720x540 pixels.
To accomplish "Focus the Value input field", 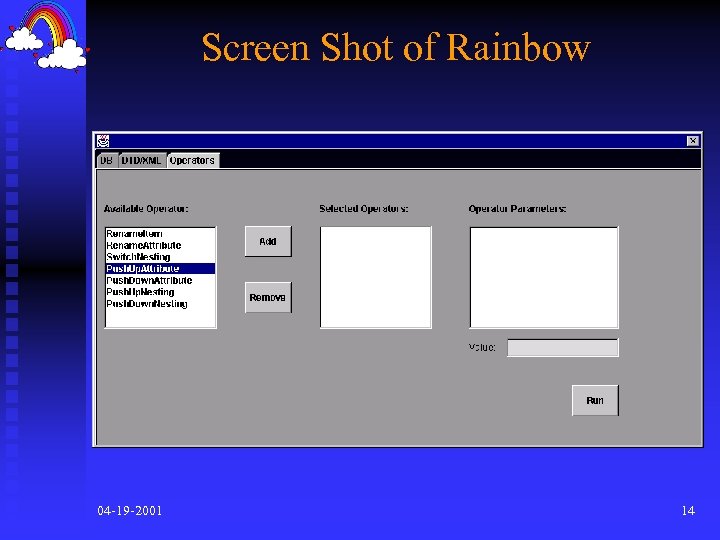I will coord(562,348).
